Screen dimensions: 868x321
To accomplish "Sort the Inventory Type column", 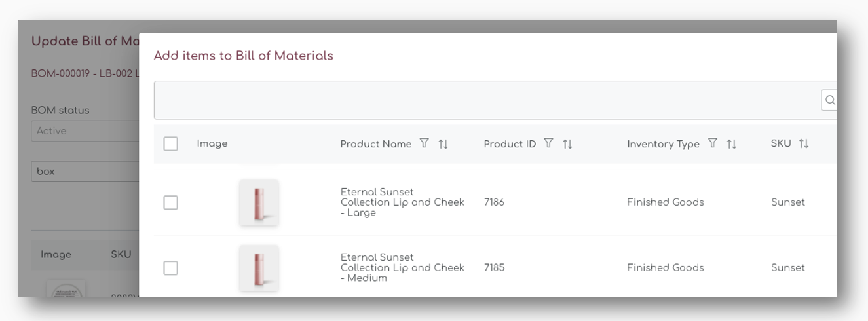I will pyautogui.click(x=732, y=144).
